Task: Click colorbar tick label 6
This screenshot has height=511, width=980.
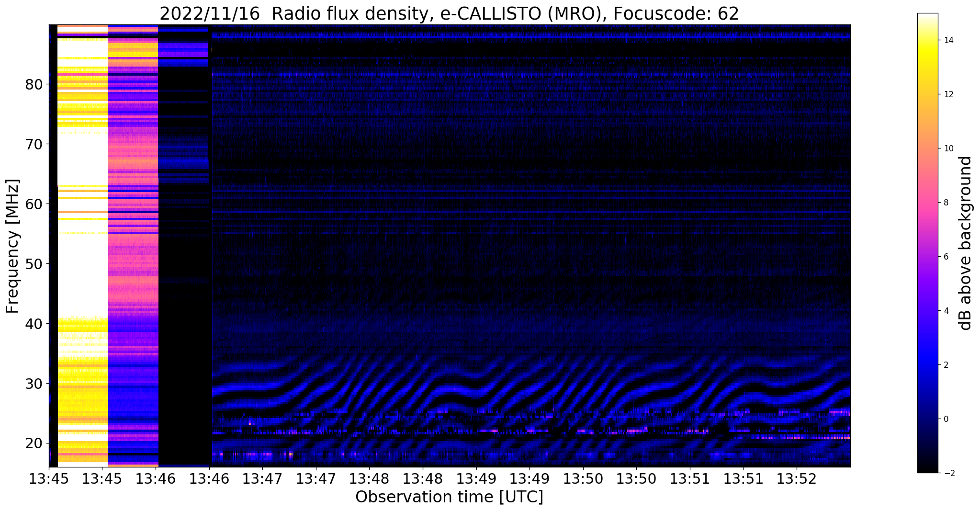Action: 946,257
